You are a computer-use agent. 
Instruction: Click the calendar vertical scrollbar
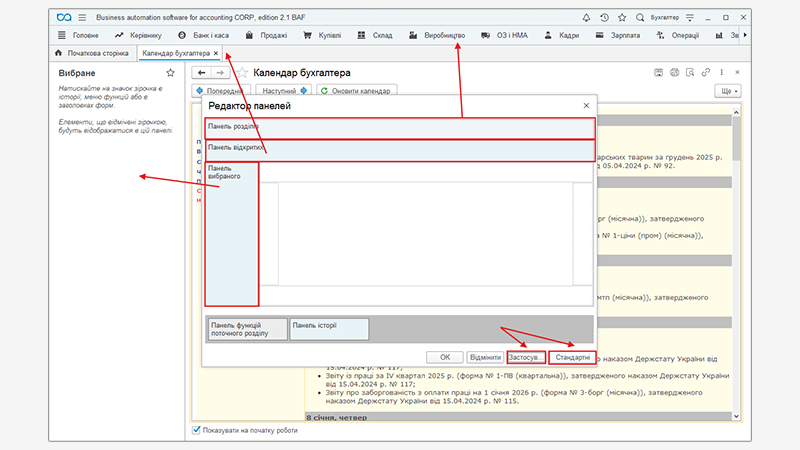(x=737, y=250)
